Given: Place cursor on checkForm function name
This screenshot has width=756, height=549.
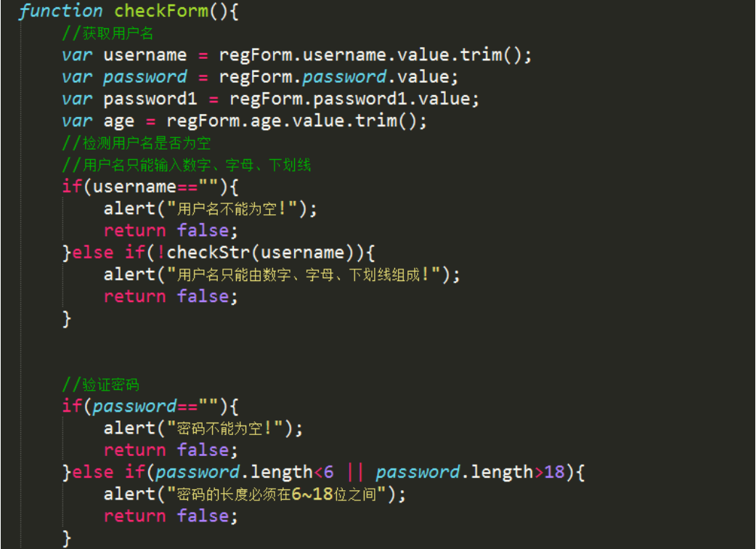Looking at the screenshot, I should point(161,11).
